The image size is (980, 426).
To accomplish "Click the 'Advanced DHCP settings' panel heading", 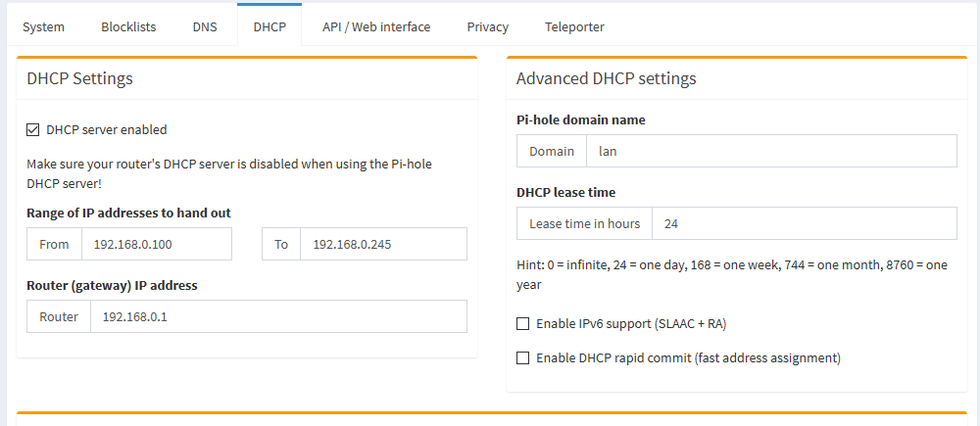I will (606, 78).
